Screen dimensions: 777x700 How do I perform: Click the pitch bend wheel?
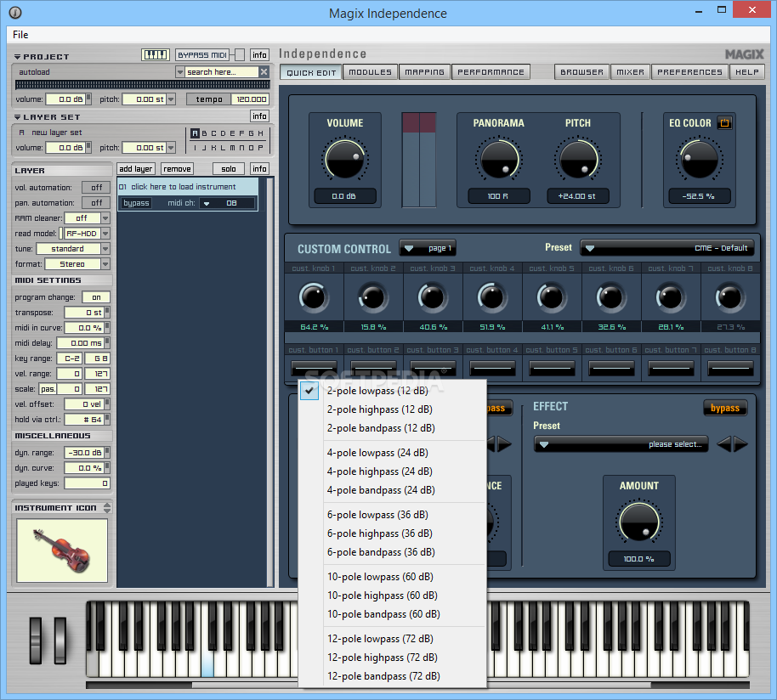coord(36,640)
